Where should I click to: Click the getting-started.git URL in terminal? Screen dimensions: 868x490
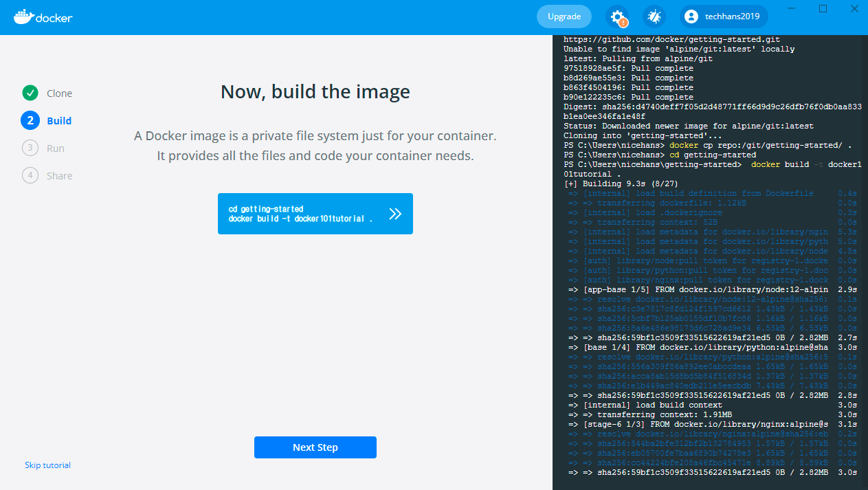pos(671,40)
